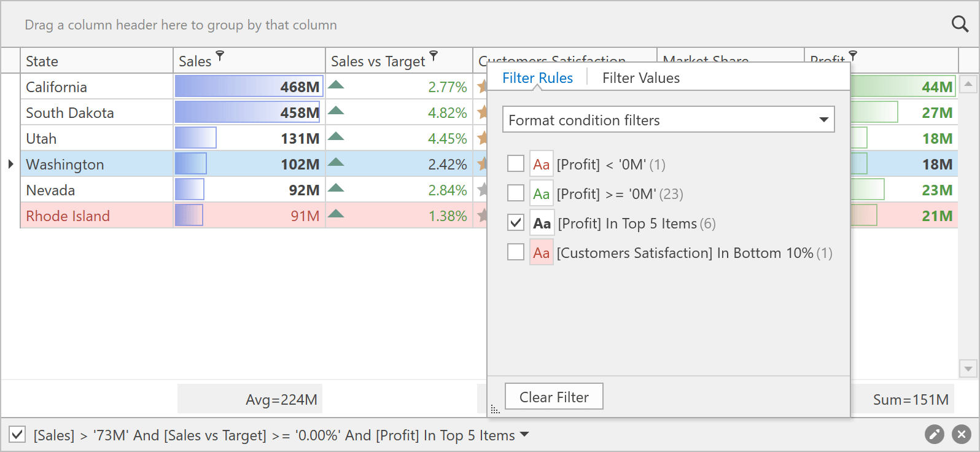Remove filter with the round X icon
The height and width of the screenshot is (452, 980).
(961, 434)
